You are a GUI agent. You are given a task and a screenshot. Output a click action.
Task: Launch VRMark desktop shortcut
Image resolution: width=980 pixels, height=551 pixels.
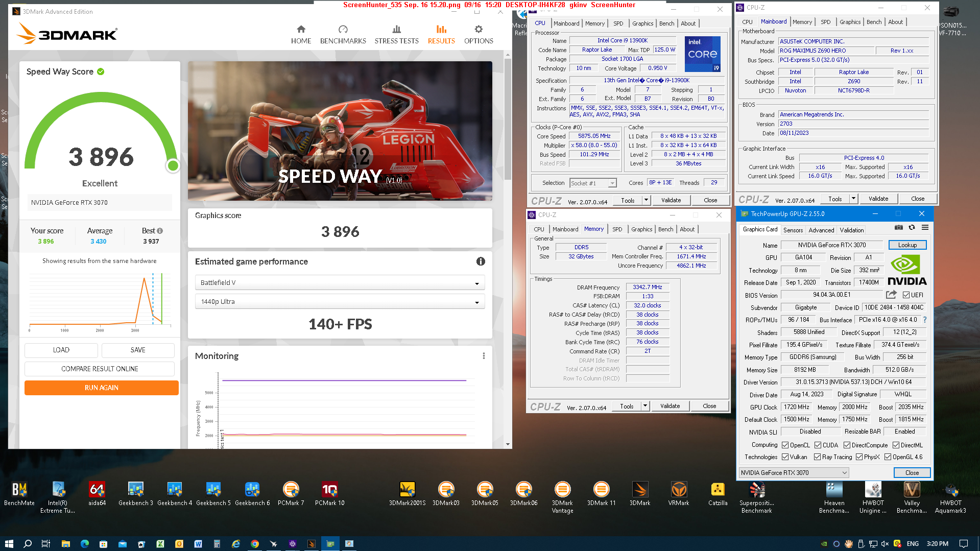tap(679, 494)
